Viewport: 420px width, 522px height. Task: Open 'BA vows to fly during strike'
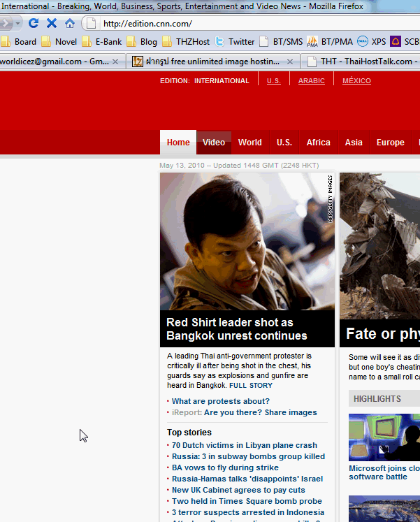click(225, 467)
